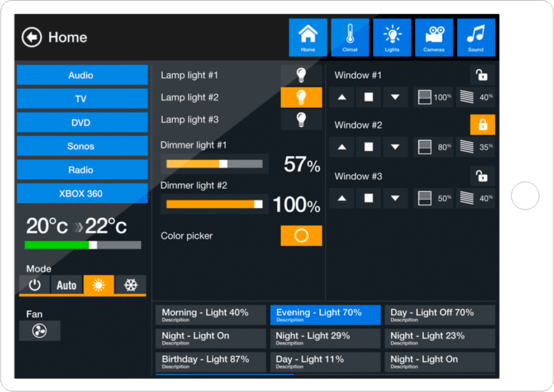Toggle the Window #2 lock

point(482,125)
